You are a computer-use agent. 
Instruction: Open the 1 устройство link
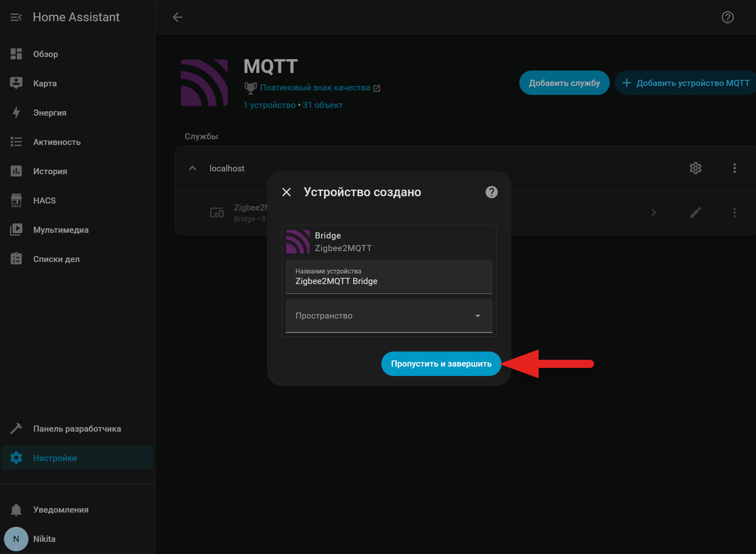click(270, 105)
